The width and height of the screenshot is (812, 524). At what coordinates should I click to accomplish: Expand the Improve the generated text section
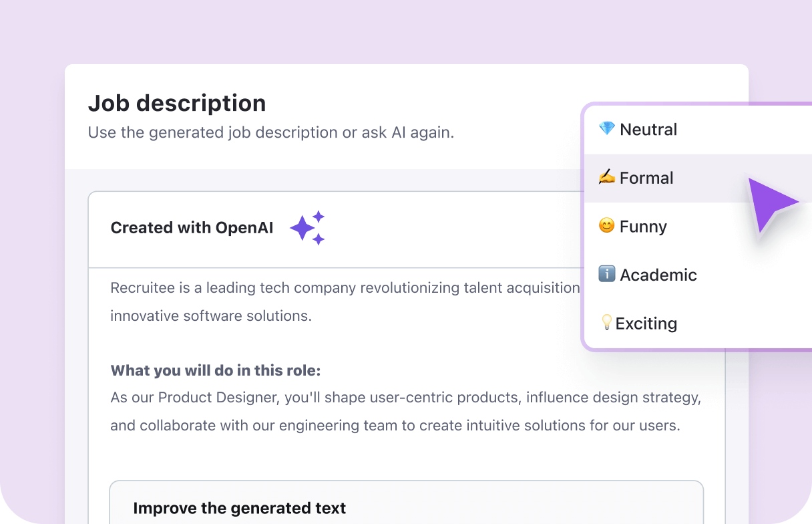pyautogui.click(x=239, y=508)
